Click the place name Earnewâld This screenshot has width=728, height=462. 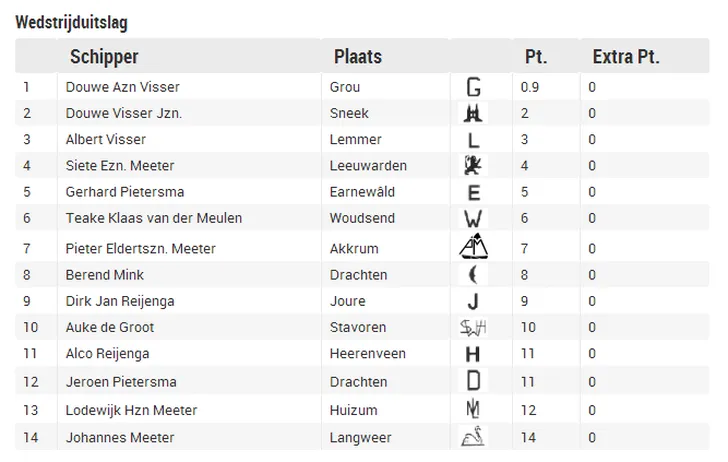(362, 192)
